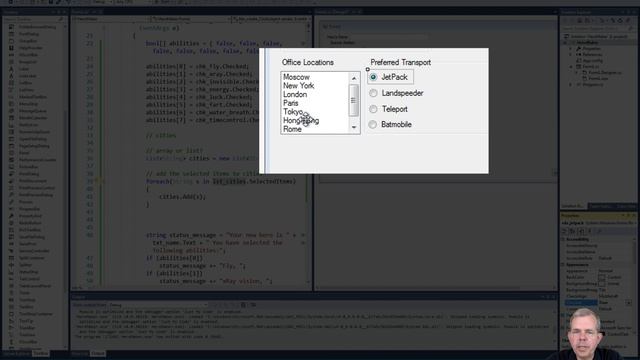Image resolution: width=640 pixels, height=360 pixels.
Task: Select the ListBox control in Toolbox
Action: pos(25,83)
